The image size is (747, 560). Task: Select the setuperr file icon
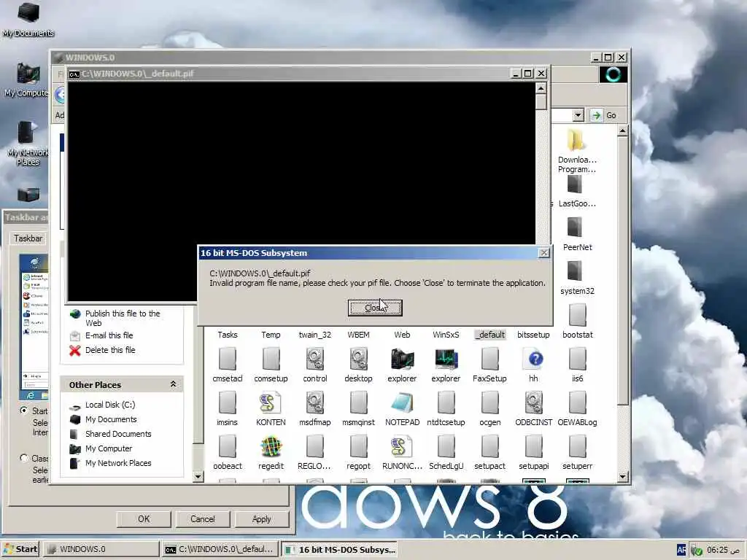click(578, 447)
